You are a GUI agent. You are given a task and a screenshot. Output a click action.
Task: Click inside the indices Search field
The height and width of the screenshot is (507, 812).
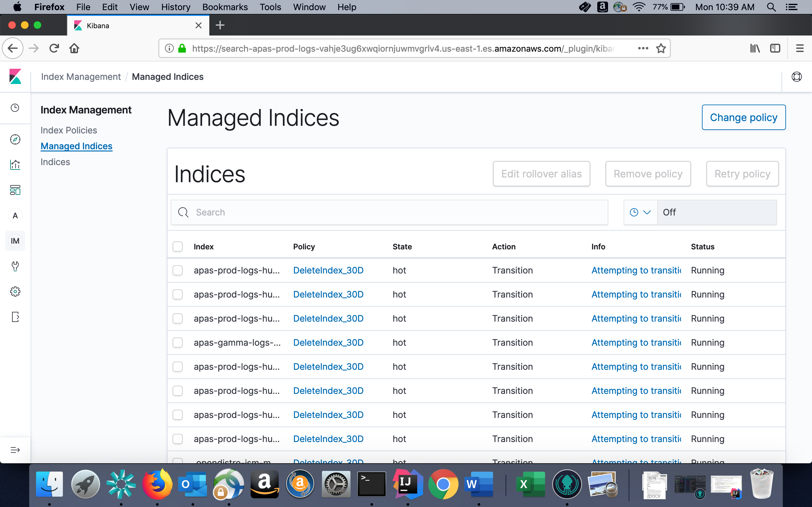[x=389, y=212]
